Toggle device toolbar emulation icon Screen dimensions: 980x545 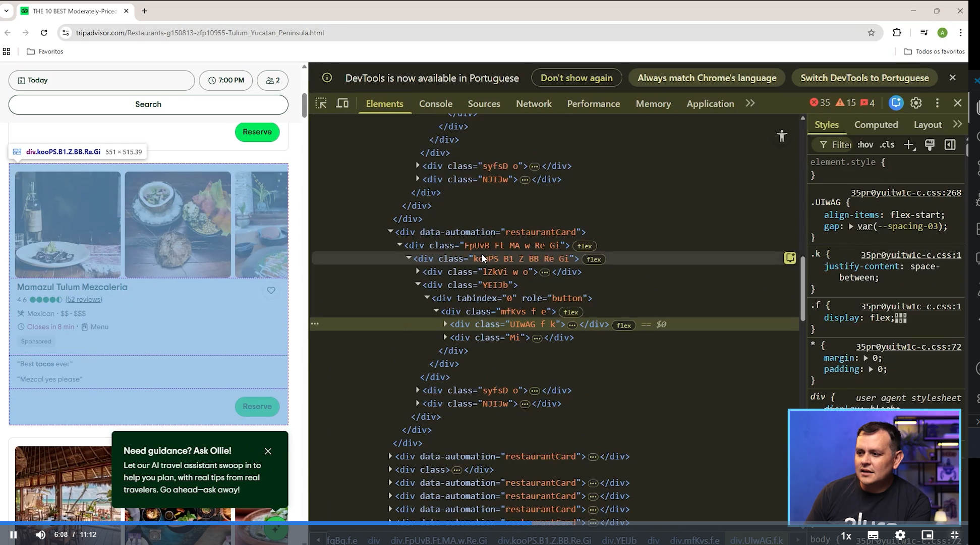click(342, 103)
